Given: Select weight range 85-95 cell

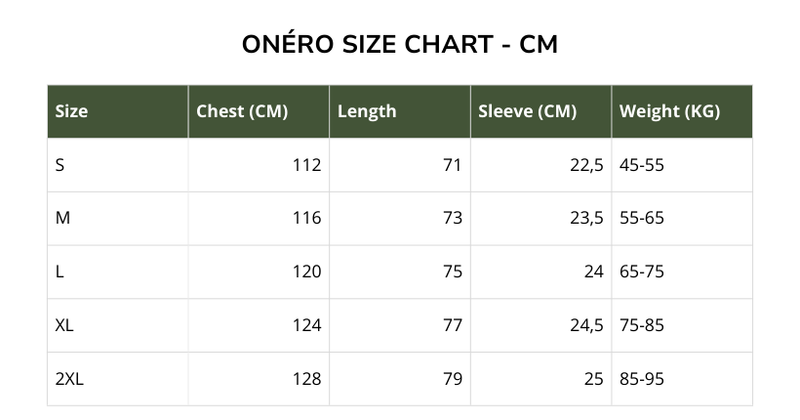Looking at the screenshot, I should [x=642, y=379].
